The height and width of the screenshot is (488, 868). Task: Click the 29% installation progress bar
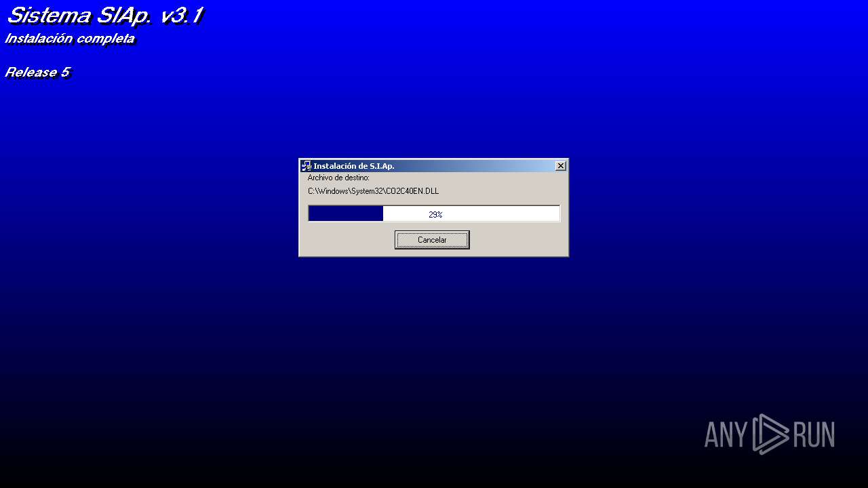pos(434,213)
